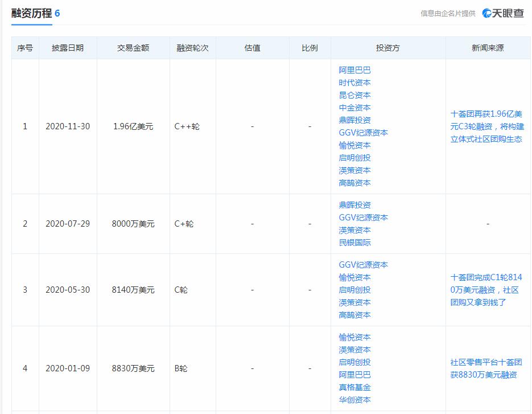This screenshot has width=532, height=414.
Task: Open the 时代资本 investor link
Action: 354,83
